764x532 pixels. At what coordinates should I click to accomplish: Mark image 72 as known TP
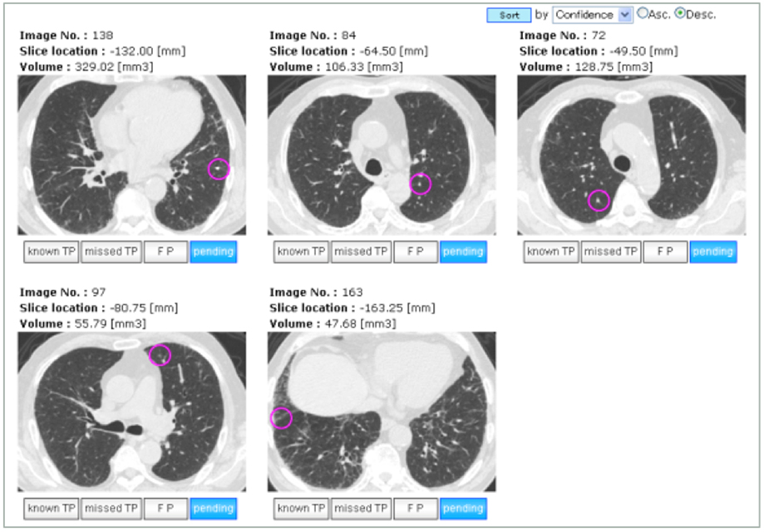(x=550, y=252)
